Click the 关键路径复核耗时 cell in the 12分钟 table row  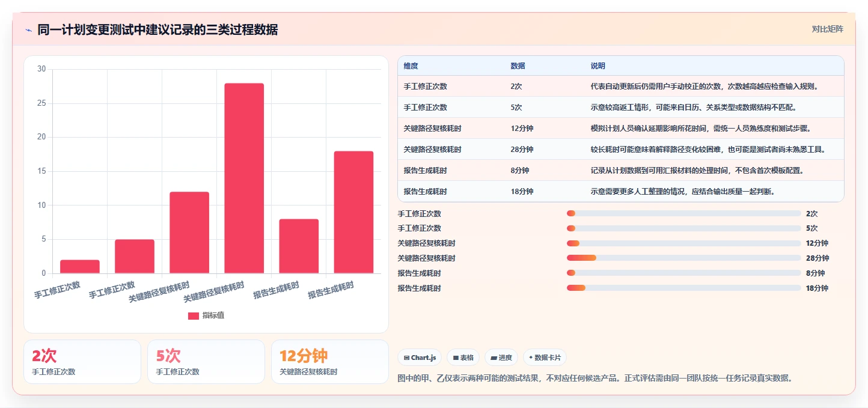point(433,129)
